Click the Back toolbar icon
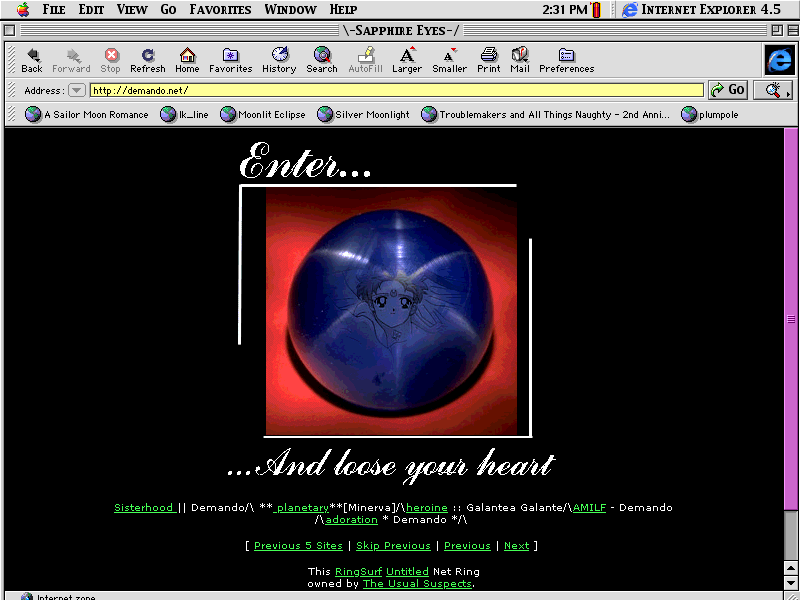800x600 pixels. click(x=32, y=56)
